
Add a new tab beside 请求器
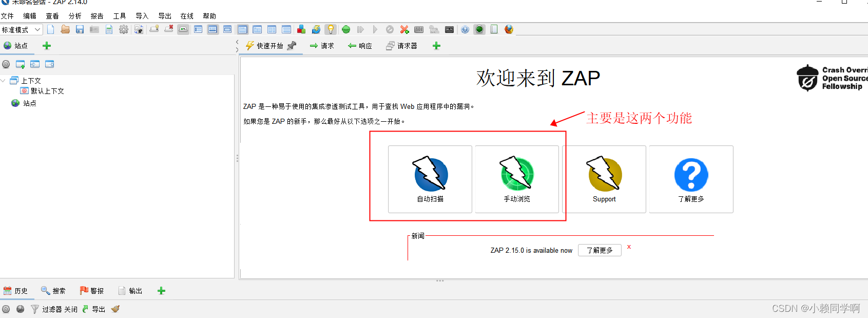436,46
